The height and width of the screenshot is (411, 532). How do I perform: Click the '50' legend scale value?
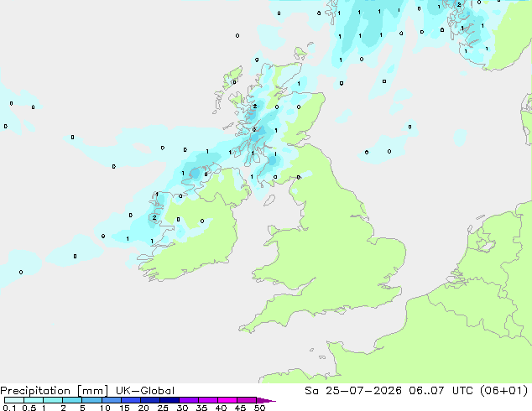[x=260, y=408]
